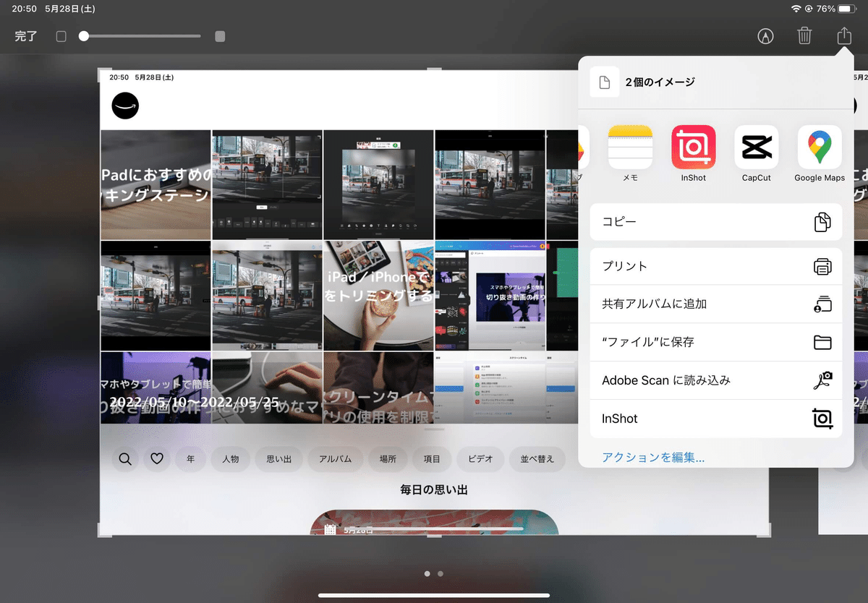The height and width of the screenshot is (603, 868).
Task: Import images via Adobe Scan に読み込み
Action: pyautogui.click(x=715, y=380)
